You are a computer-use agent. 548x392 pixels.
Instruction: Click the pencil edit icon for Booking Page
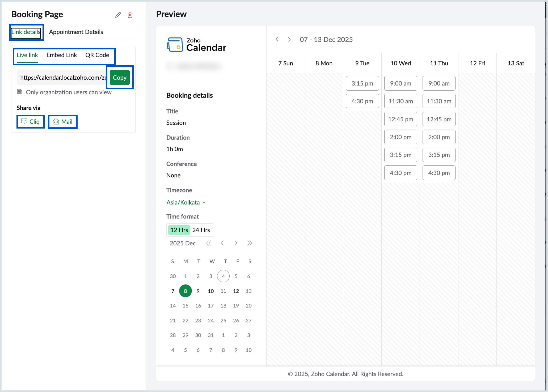(118, 15)
